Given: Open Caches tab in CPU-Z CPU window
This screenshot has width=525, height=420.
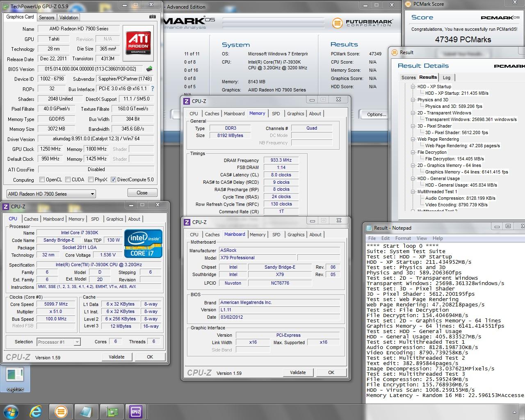Looking at the screenshot, I should pos(31,219).
